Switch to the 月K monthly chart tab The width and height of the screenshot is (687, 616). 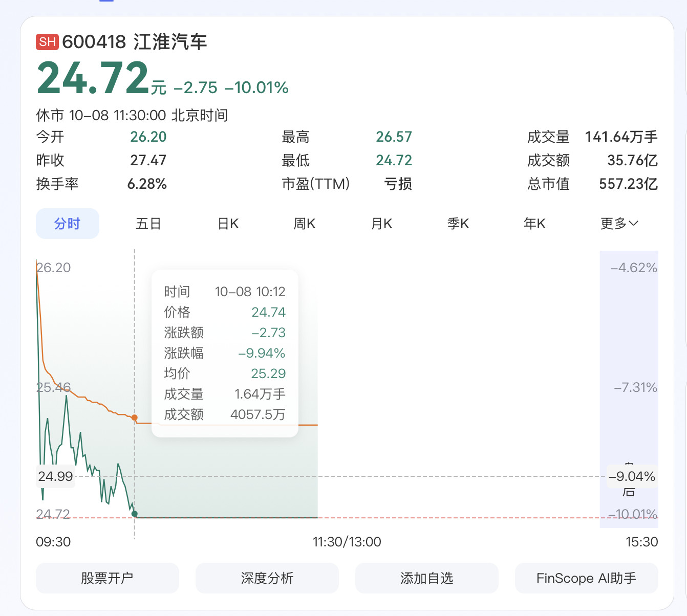tap(381, 224)
